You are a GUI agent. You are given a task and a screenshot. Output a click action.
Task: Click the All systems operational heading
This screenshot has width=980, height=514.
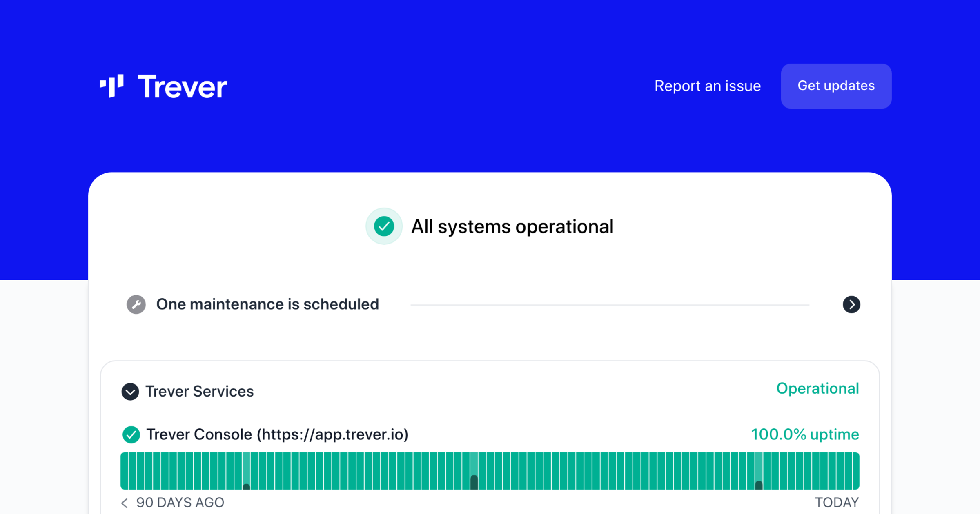[512, 227]
